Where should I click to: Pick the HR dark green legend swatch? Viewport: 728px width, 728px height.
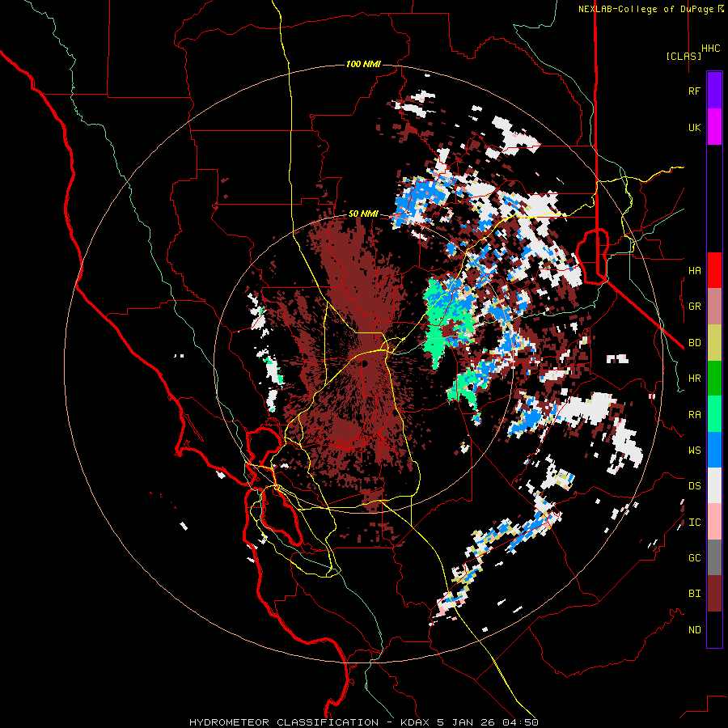[x=714, y=379]
